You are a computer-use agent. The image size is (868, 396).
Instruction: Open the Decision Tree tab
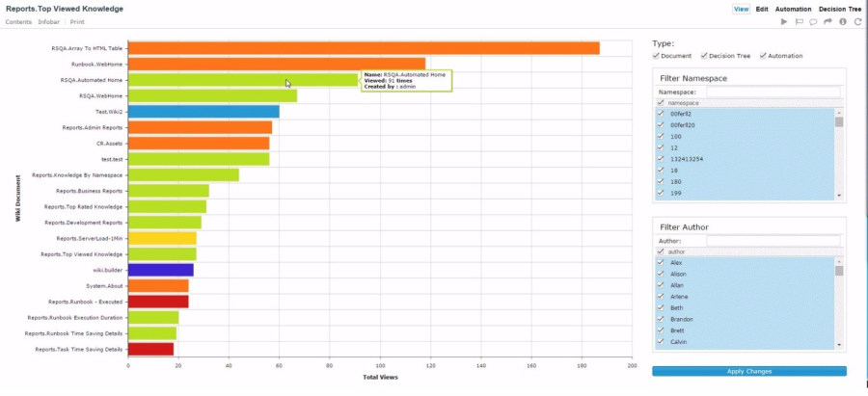(x=839, y=9)
